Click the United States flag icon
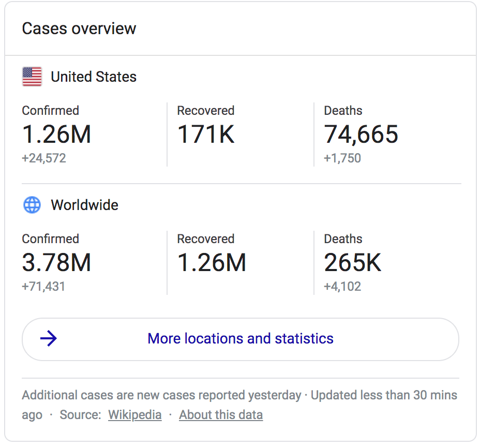This screenshot has height=448, width=480. coord(32,77)
